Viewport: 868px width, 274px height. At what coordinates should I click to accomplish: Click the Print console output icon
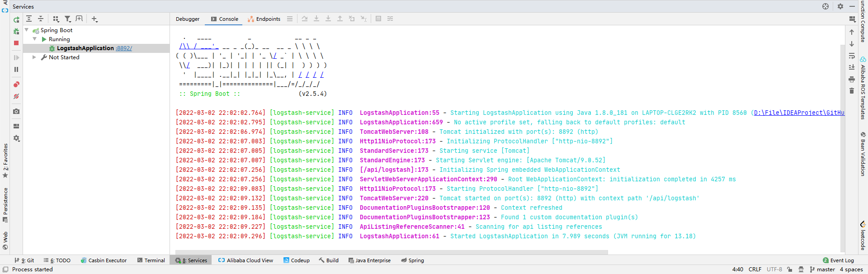(x=852, y=79)
